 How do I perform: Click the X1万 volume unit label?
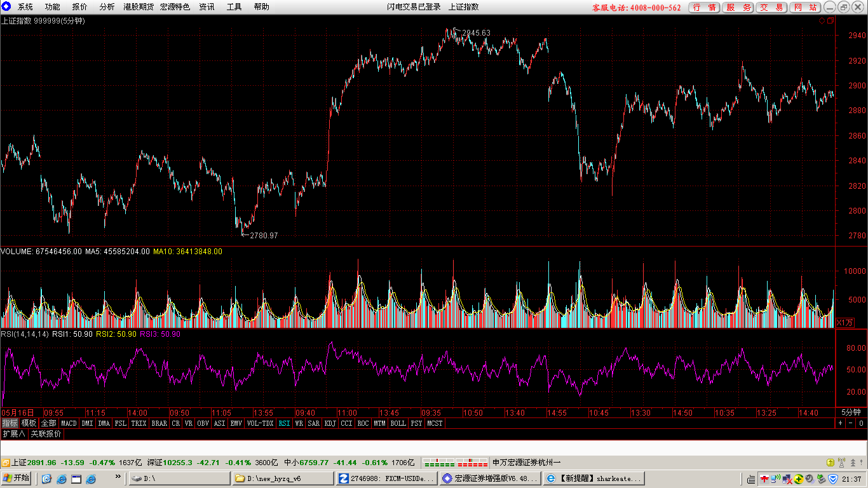click(845, 323)
